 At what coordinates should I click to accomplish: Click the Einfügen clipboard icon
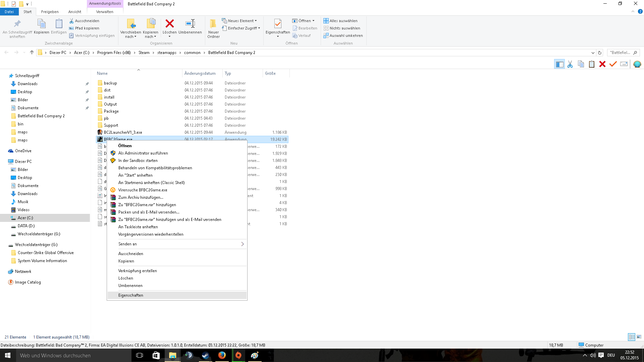59,24
